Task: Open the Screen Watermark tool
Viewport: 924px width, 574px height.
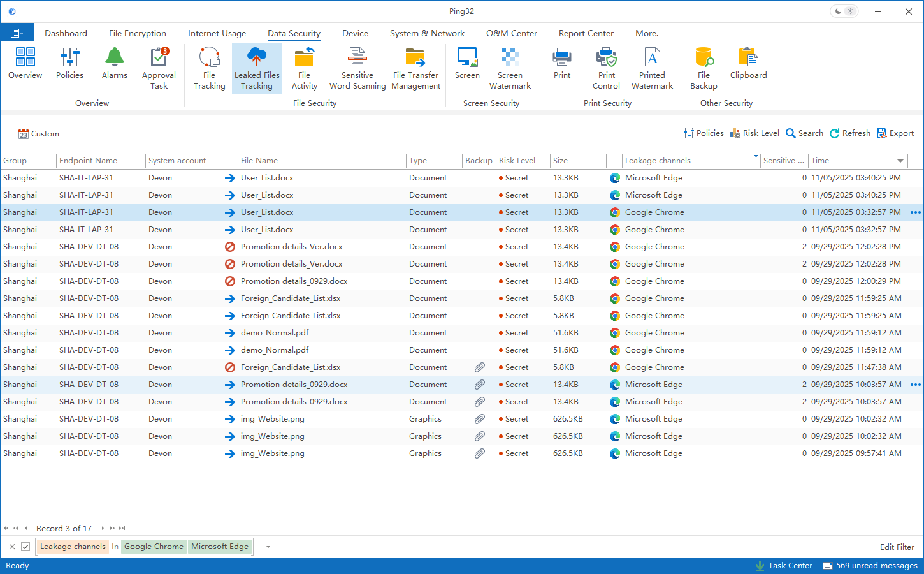Action: pyautogui.click(x=510, y=69)
